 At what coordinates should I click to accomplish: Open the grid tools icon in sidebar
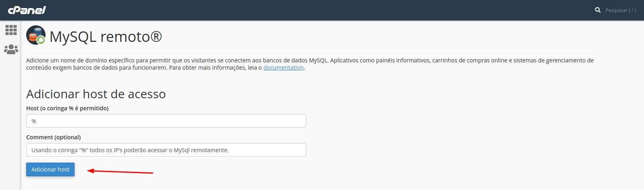tap(11, 30)
